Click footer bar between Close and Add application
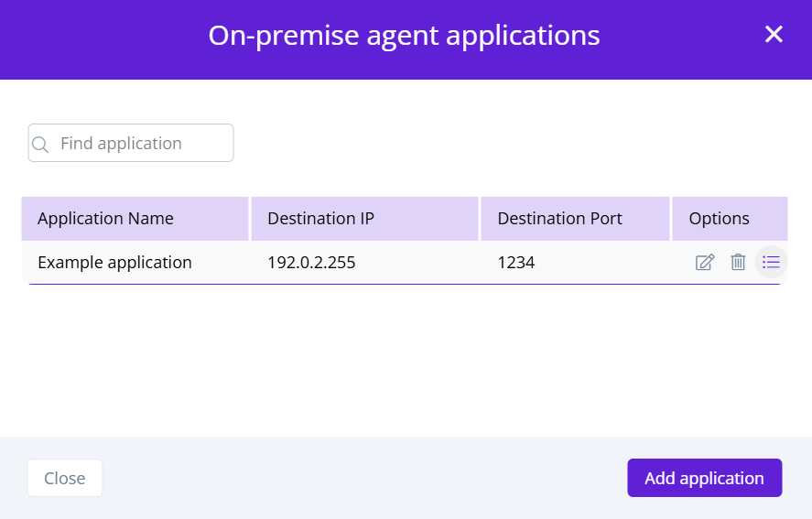Image resolution: width=812 pixels, height=519 pixels. coord(366,478)
